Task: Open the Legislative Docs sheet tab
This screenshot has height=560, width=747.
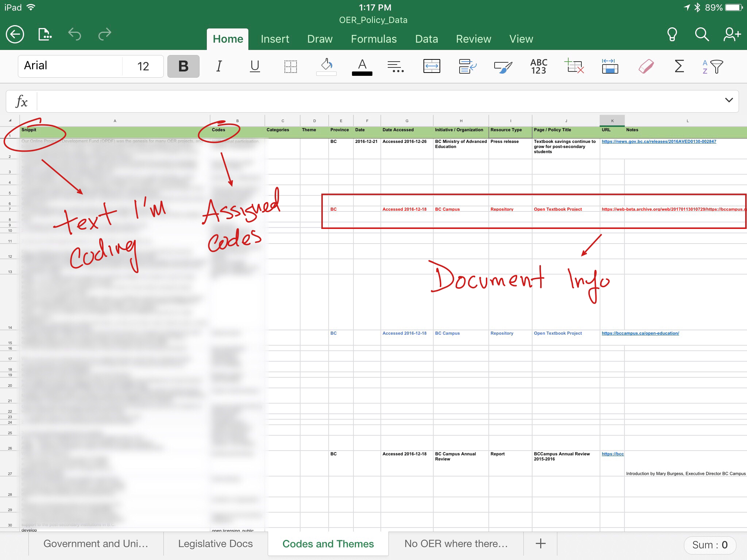Action: click(x=215, y=544)
